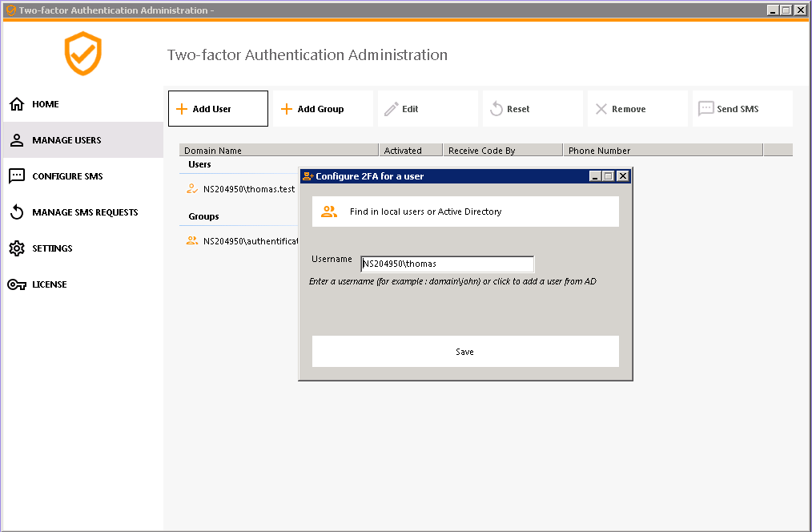This screenshot has width=812, height=532.
Task: Click the Edit pencil icon
Action: click(x=392, y=109)
